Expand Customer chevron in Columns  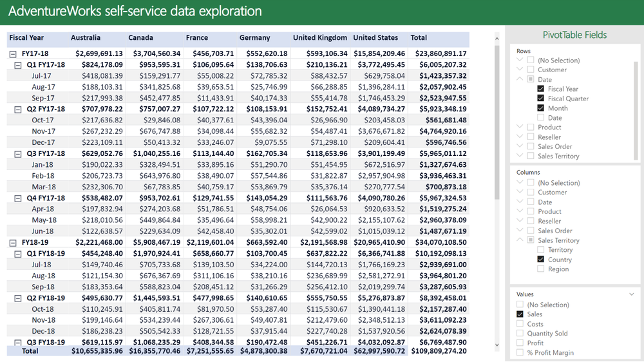(x=520, y=191)
